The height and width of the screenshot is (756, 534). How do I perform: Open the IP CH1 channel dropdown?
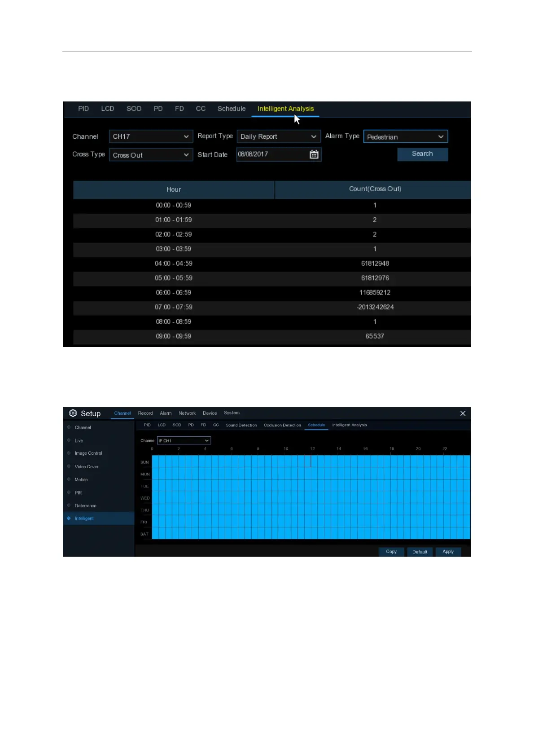184,441
